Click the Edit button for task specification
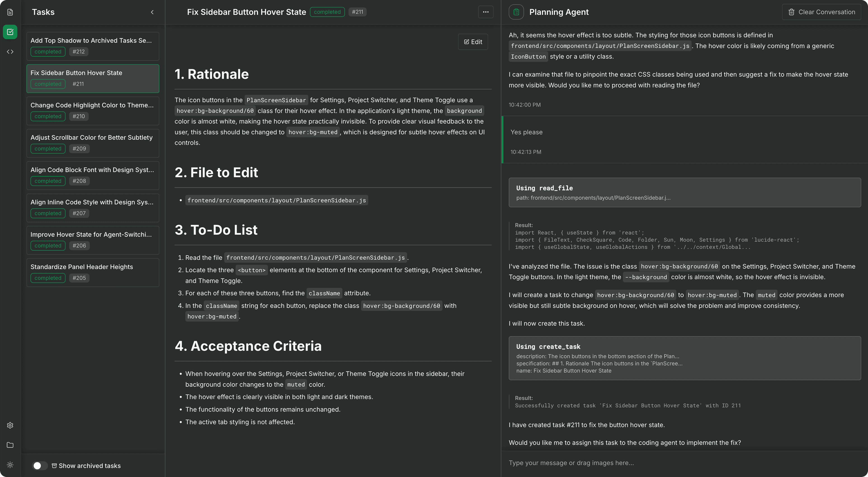 click(473, 42)
